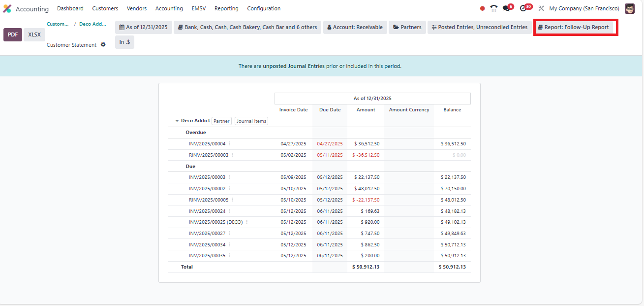This screenshot has width=644, height=306.
Task: Click the INV/2025/00004 invoice name
Action: (x=207, y=144)
